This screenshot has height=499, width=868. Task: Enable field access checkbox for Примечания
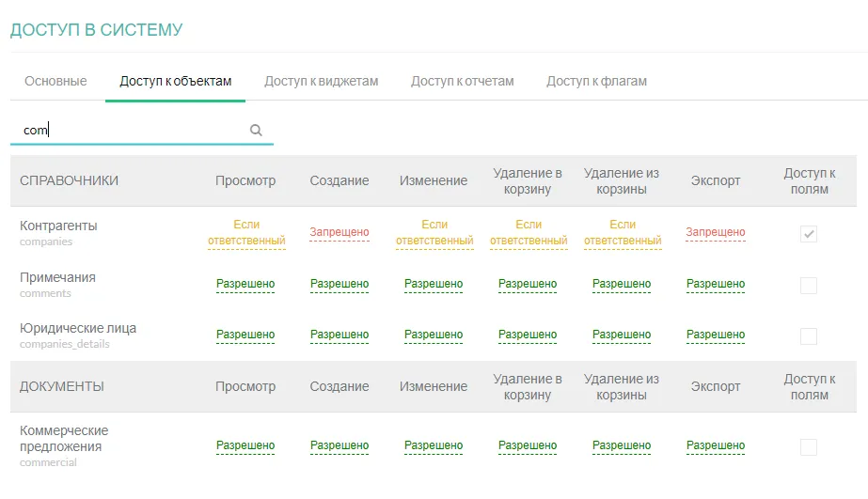point(809,286)
